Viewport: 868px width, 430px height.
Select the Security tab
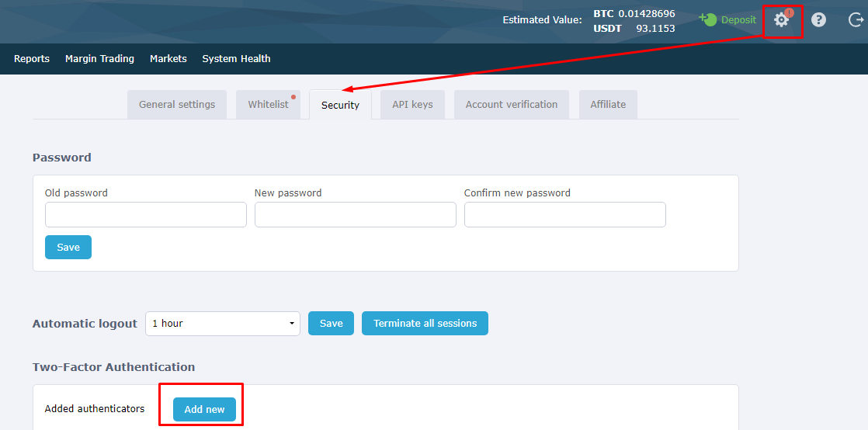(340, 106)
